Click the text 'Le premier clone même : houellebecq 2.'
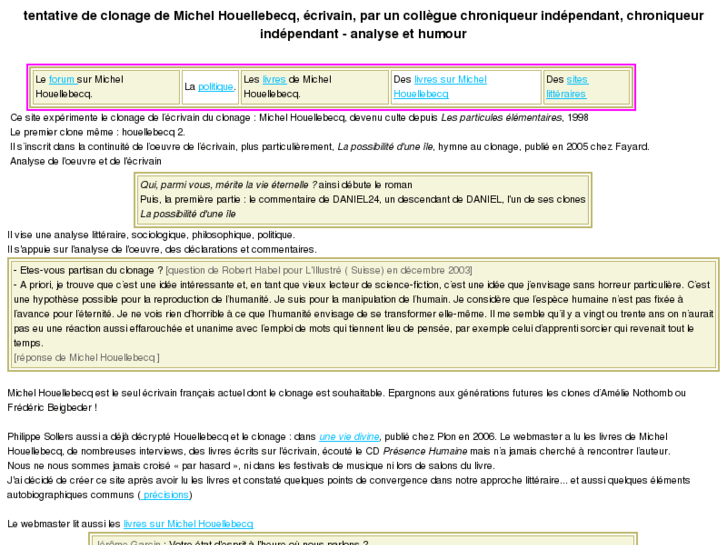This screenshot has height=545, width=727. [98, 132]
